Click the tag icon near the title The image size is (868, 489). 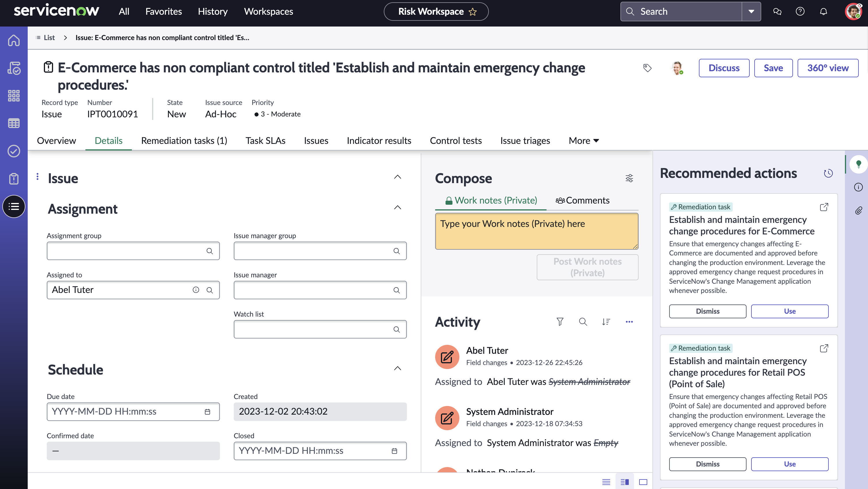click(647, 68)
